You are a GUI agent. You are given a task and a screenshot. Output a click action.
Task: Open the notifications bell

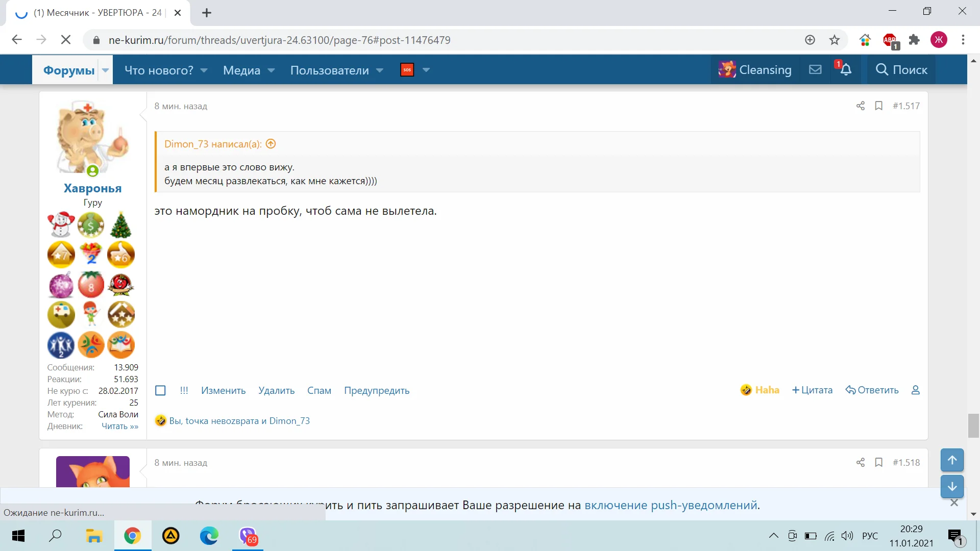coord(845,70)
